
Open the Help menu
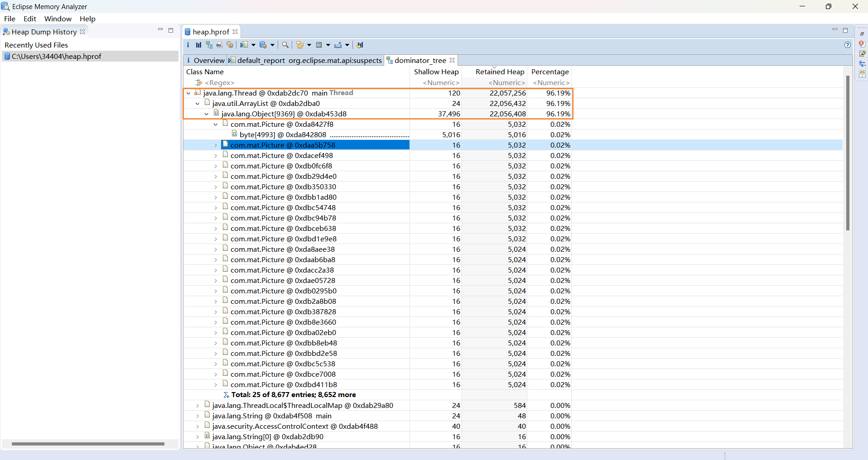click(87, 19)
